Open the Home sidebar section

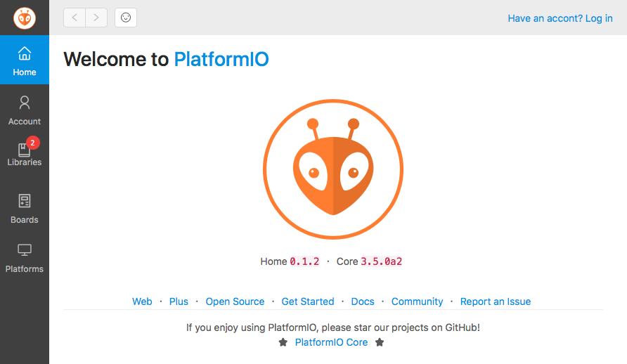click(25, 60)
